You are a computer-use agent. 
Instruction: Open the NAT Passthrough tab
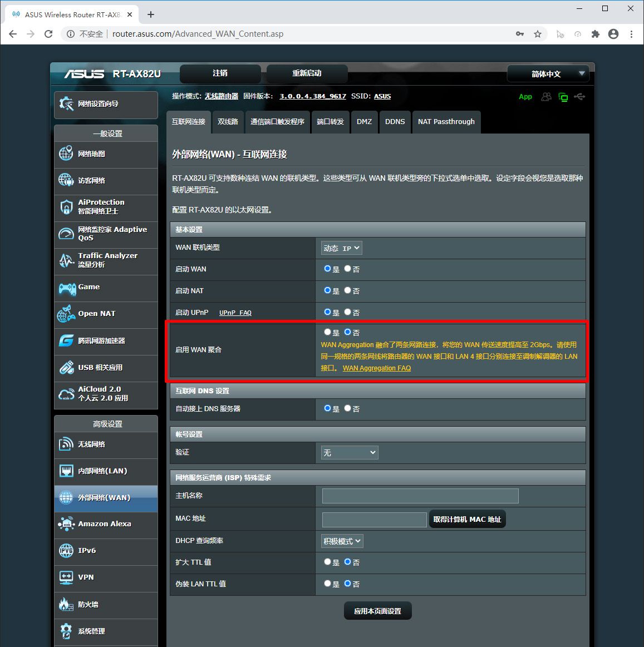pyautogui.click(x=446, y=122)
